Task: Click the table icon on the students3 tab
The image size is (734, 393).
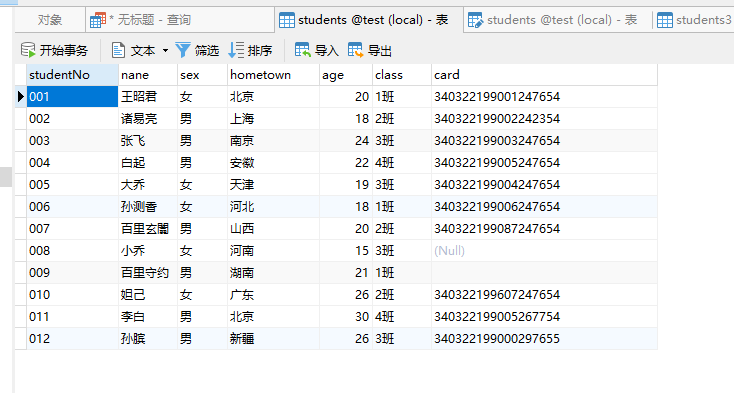Action: [x=665, y=20]
